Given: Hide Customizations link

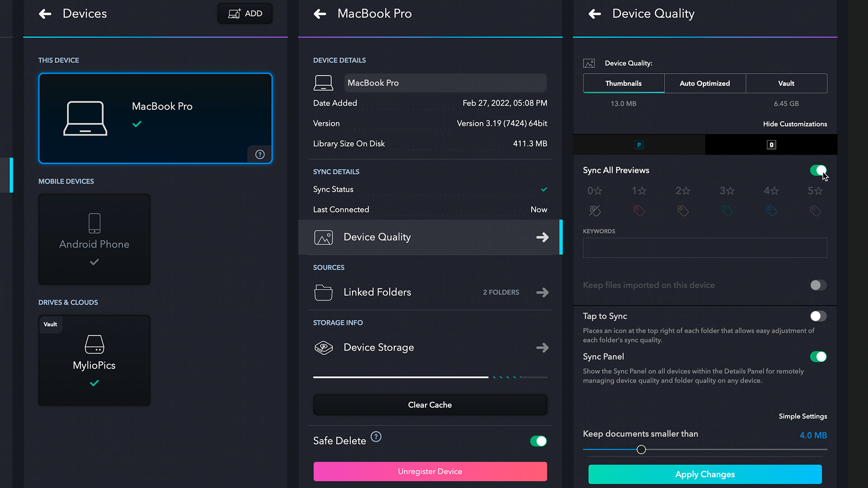Looking at the screenshot, I should point(795,124).
